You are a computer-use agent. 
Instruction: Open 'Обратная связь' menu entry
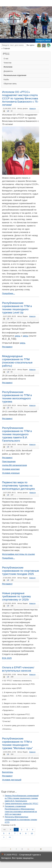click(10, 84)
